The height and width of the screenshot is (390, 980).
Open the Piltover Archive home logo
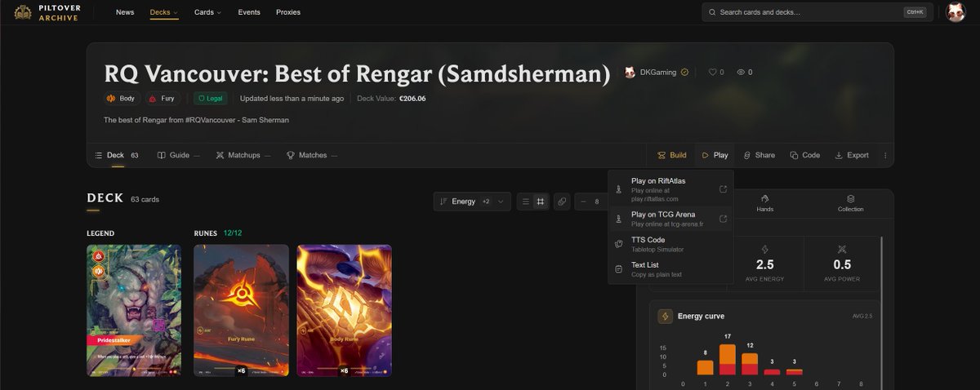click(x=47, y=12)
